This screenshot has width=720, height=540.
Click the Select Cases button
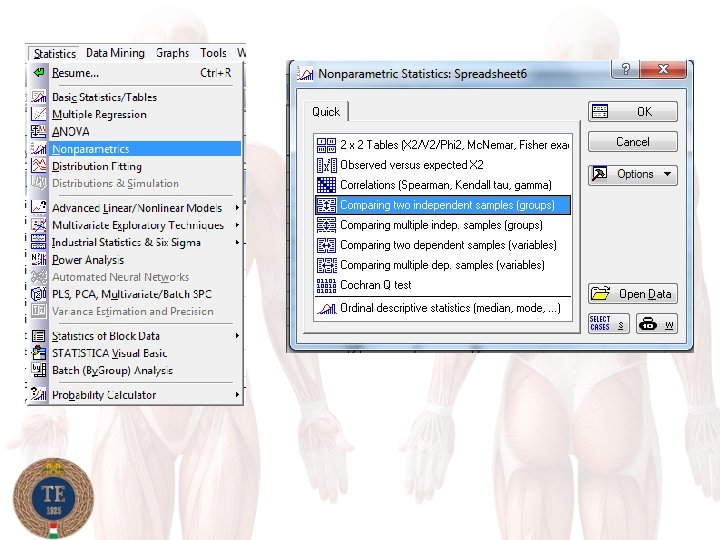(x=608, y=323)
